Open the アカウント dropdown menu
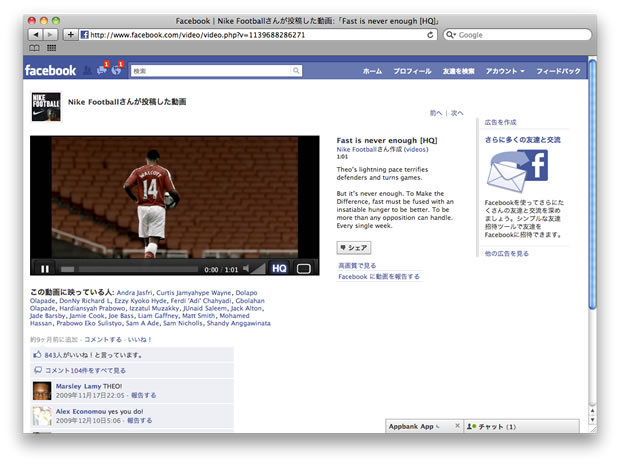 pyautogui.click(x=505, y=71)
